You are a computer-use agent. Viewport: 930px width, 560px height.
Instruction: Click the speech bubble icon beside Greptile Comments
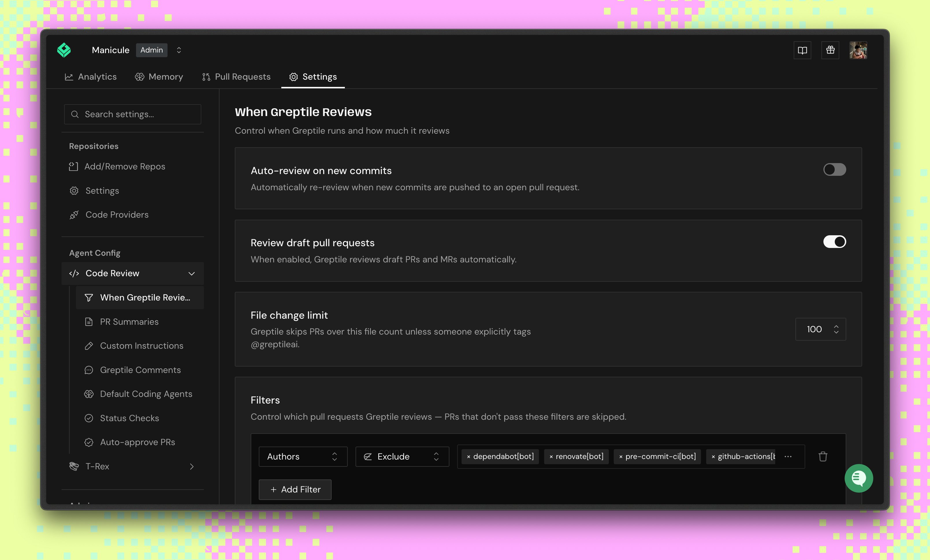coord(89,370)
